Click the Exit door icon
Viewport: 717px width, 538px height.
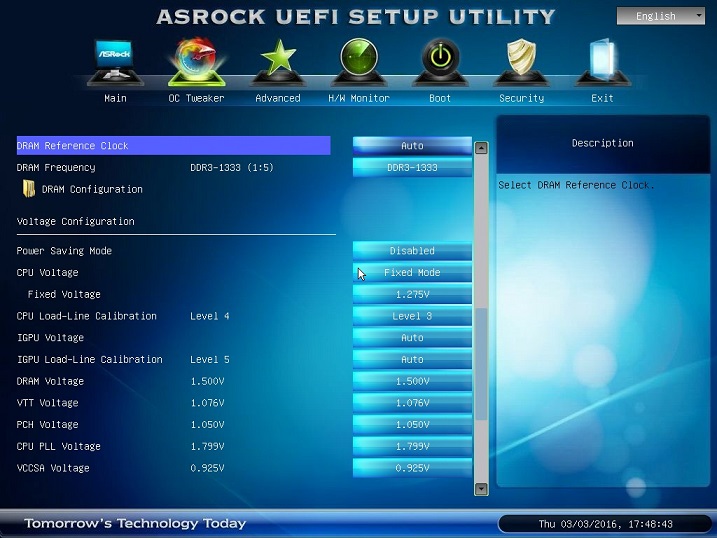coord(602,62)
